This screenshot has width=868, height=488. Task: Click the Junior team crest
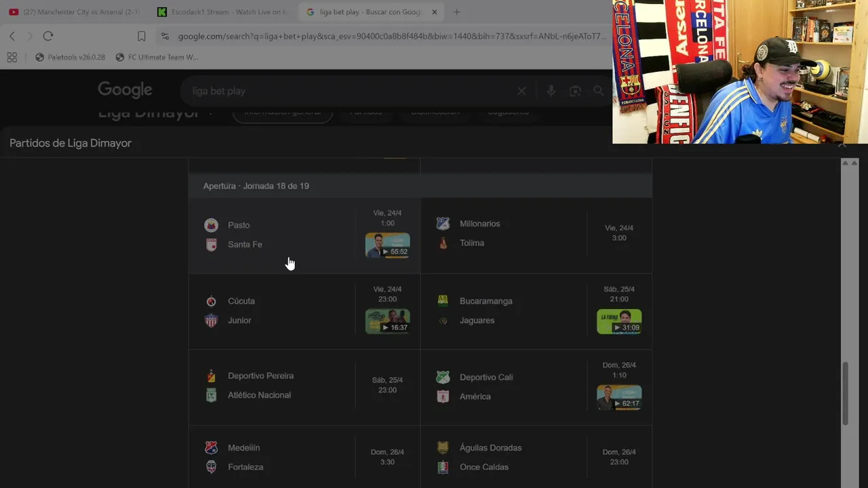click(x=211, y=321)
